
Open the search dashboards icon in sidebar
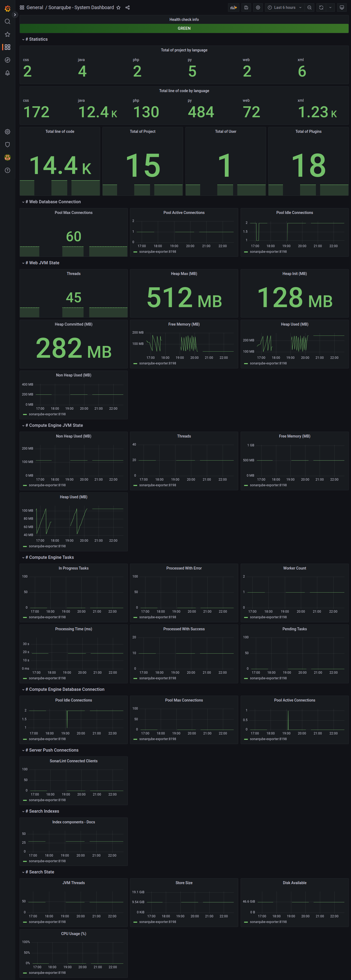[x=7, y=22]
